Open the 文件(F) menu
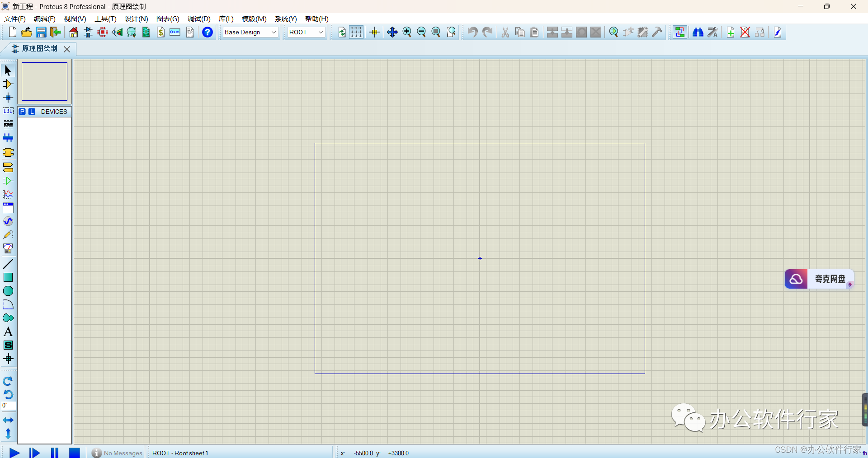 [15, 19]
